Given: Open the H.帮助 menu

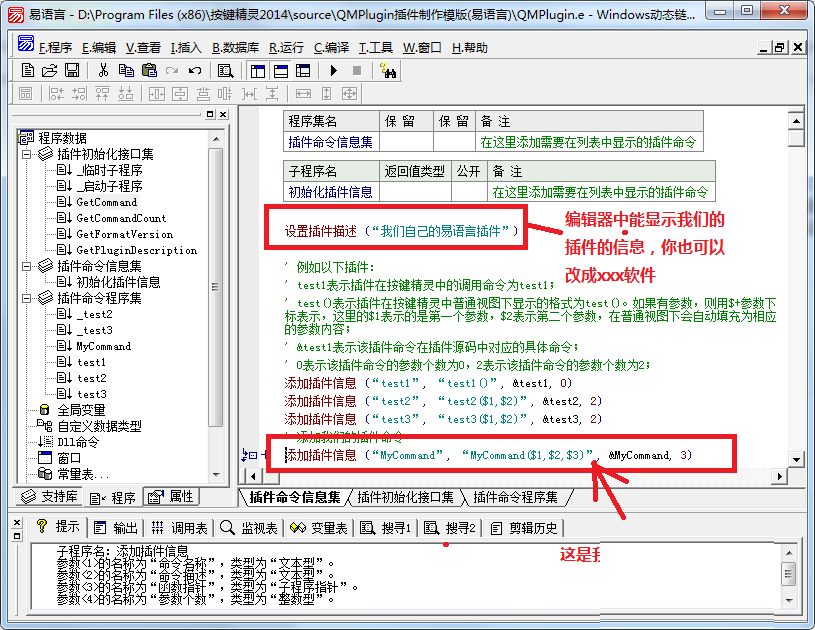Looking at the screenshot, I should pos(469,48).
